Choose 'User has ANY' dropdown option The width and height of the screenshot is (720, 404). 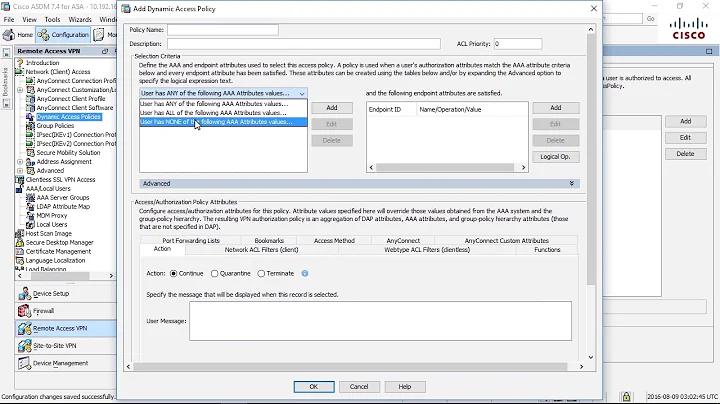pos(223,104)
